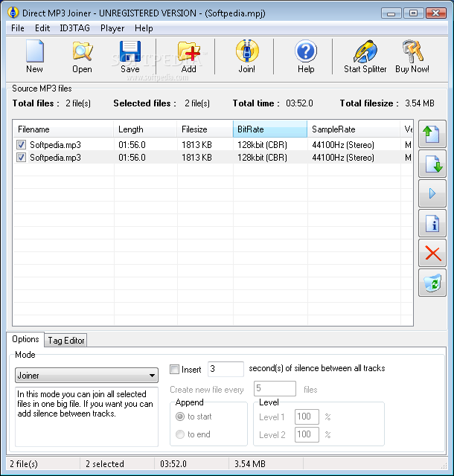Click the first row's 128kbit (CBR) cell
Screen dimensions: 454x476
coord(262,145)
